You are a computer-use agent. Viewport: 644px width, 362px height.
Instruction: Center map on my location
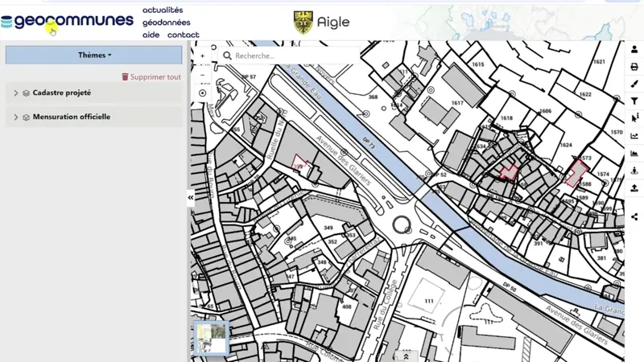pos(202,93)
